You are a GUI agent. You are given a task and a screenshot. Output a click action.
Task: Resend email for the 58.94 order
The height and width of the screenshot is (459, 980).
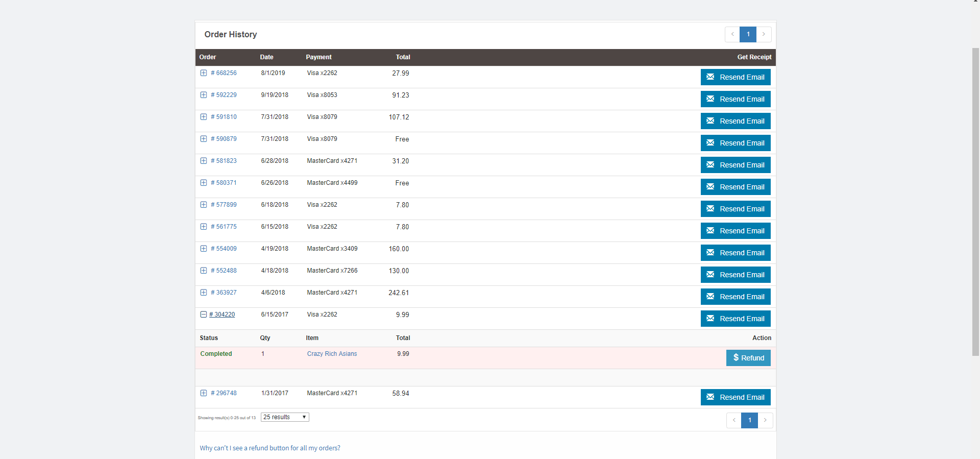[x=736, y=397]
